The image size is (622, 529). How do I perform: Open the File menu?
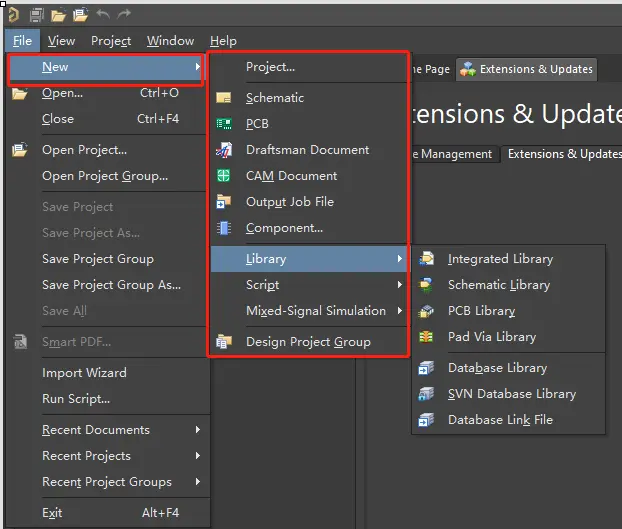click(22, 40)
